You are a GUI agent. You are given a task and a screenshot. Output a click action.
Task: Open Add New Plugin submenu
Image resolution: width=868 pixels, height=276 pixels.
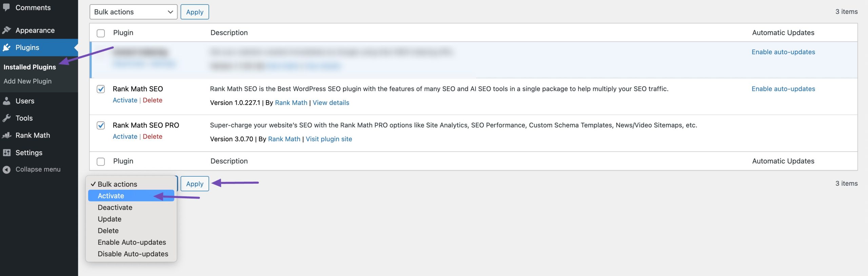27,81
